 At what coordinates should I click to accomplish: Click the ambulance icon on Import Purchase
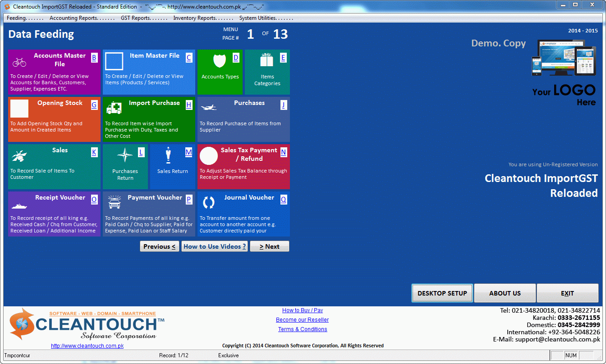(x=114, y=108)
